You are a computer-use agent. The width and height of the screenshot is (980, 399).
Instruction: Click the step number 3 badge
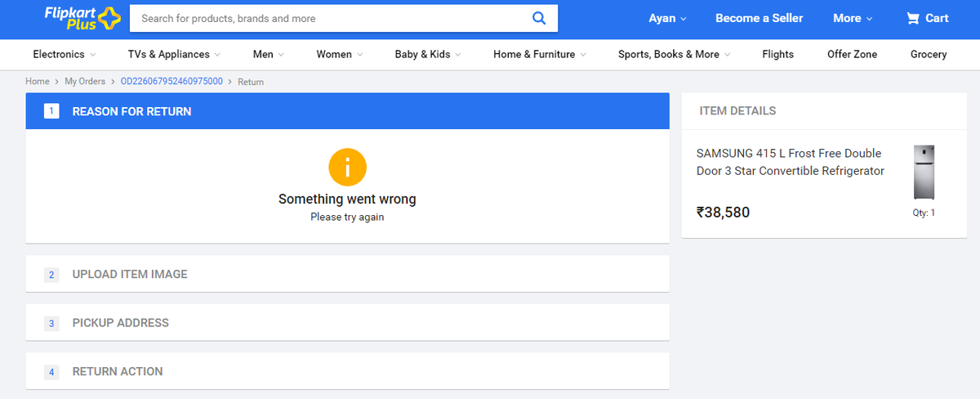point(51,323)
